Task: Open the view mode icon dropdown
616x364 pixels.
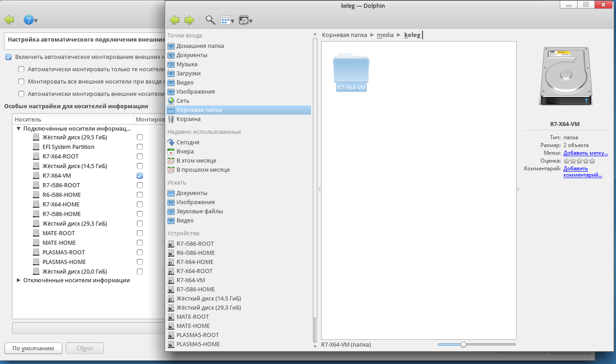Action: point(227,20)
